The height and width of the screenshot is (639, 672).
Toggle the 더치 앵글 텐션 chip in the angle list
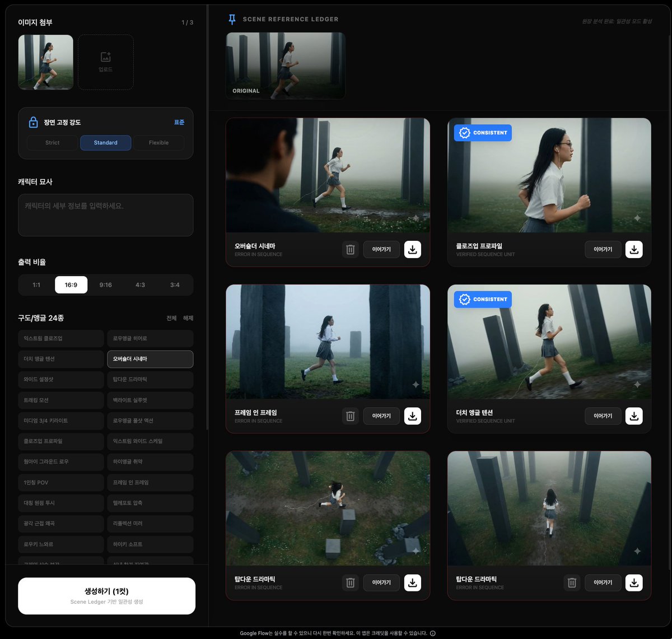pyautogui.click(x=60, y=359)
